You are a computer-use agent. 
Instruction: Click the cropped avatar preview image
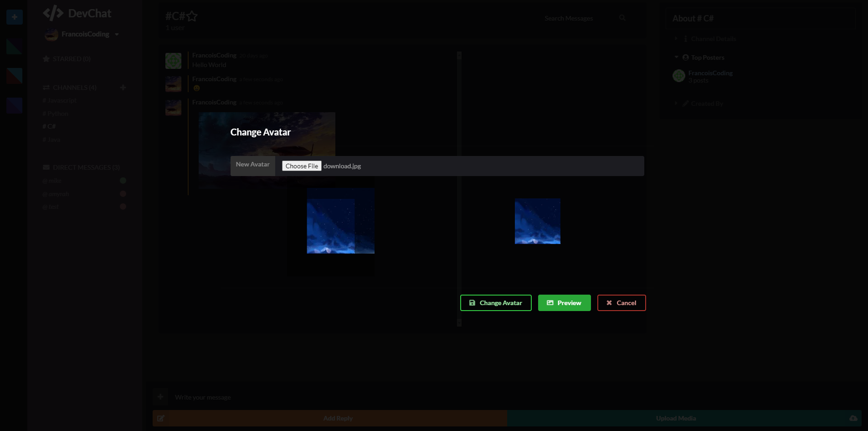(x=538, y=221)
